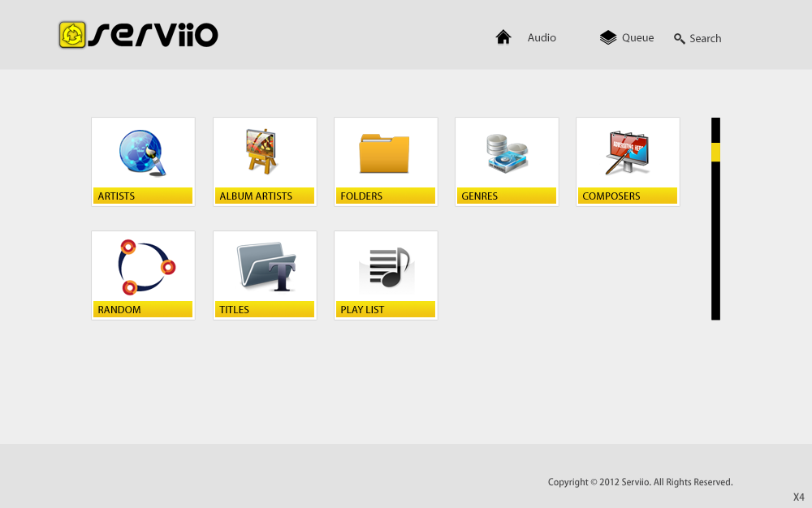
Task: Click the Search magnifier icon
Action: 680,39
